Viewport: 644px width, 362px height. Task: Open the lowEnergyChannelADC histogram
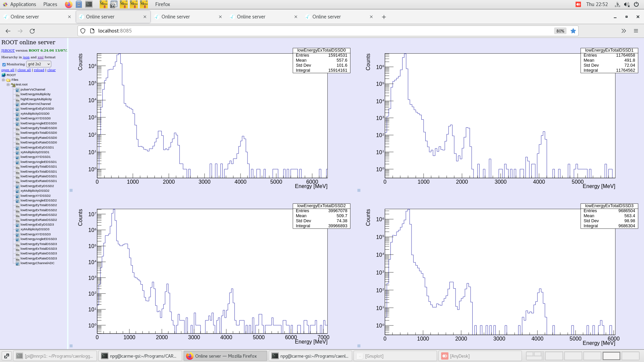pyautogui.click(x=37, y=263)
